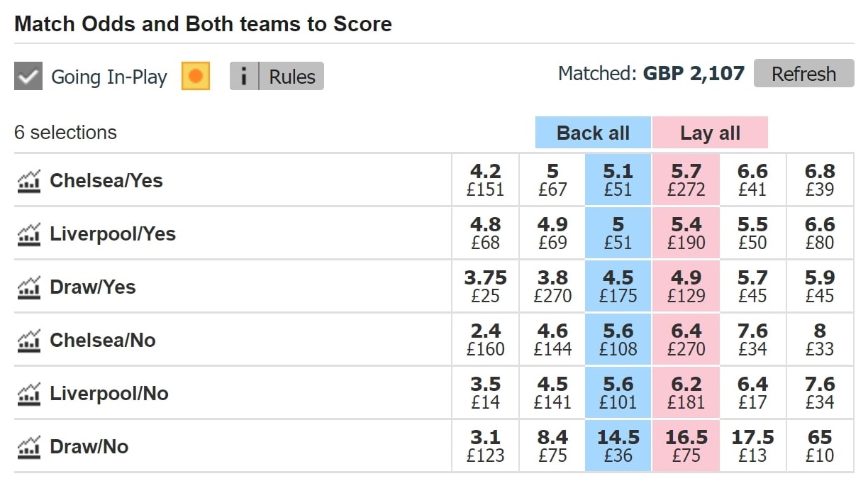This screenshot has width=868, height=486.
Task: Open the Draw/Yes market graph icon
Action: (x=29, y=287)
